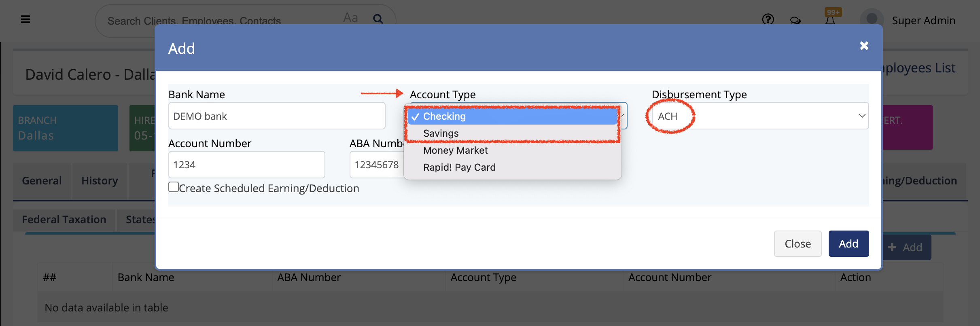Open the notifications bell icon

830,20
